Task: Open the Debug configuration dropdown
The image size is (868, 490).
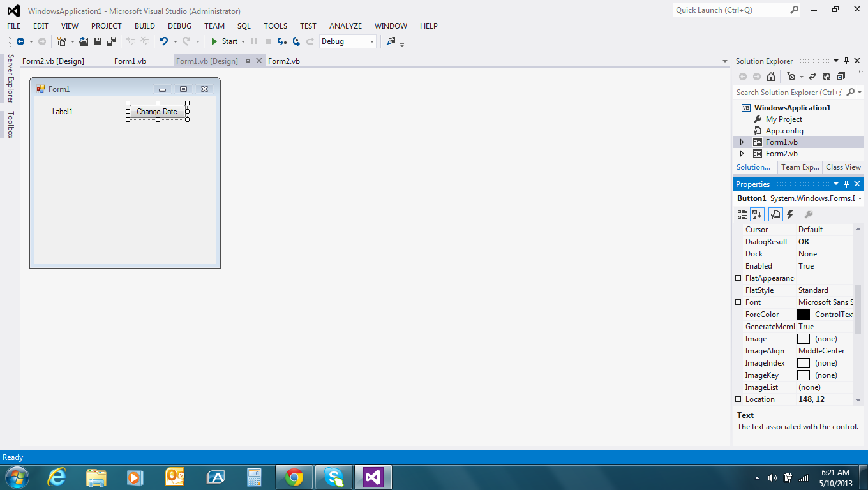Action: coord(372,41)
